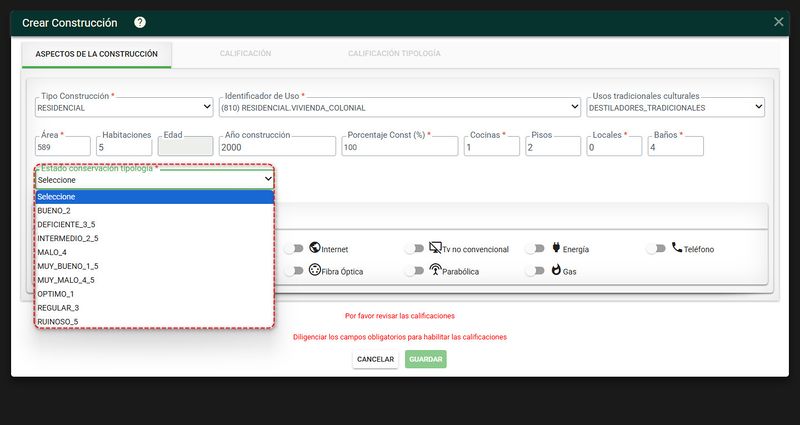Screen dimensions: 800x425
Task: Enable the Internet toggle
Action: [x=294, y=249]
